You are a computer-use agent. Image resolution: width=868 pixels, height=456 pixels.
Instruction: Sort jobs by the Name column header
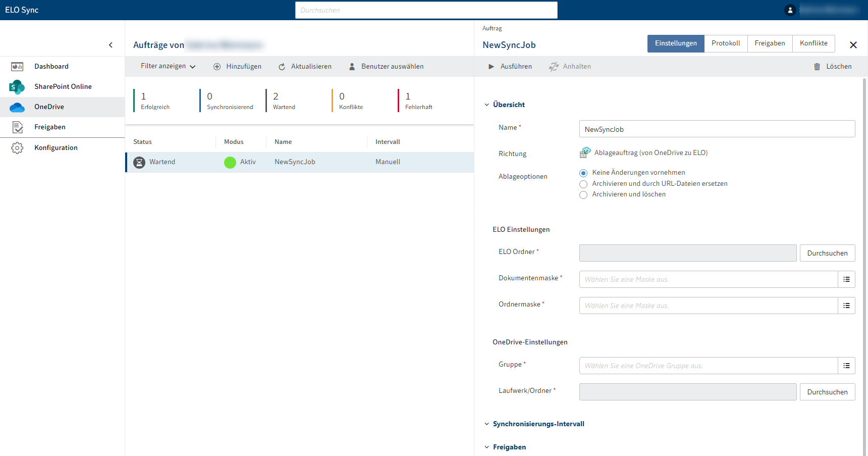click(283, 142)
